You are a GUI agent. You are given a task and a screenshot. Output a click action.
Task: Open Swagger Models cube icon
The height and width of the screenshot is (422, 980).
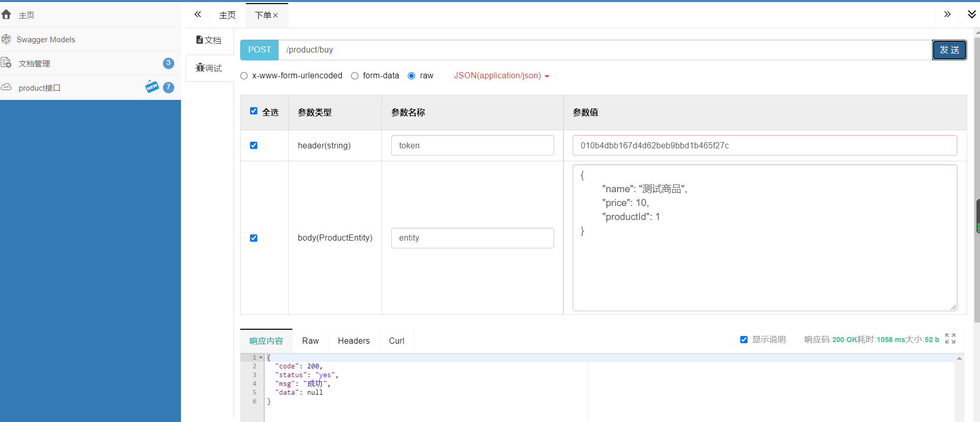pyautogui.click(x=6, y=39)
